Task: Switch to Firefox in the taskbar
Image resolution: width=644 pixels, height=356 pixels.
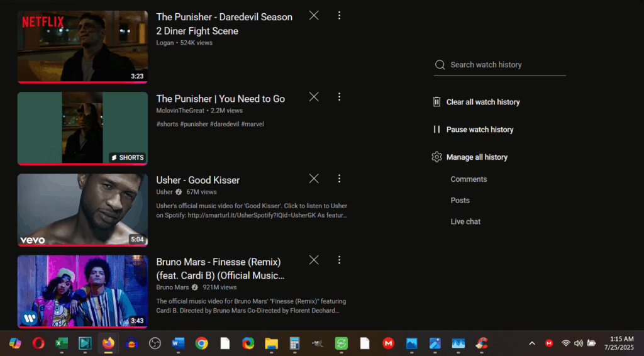Action: [108, 343]
